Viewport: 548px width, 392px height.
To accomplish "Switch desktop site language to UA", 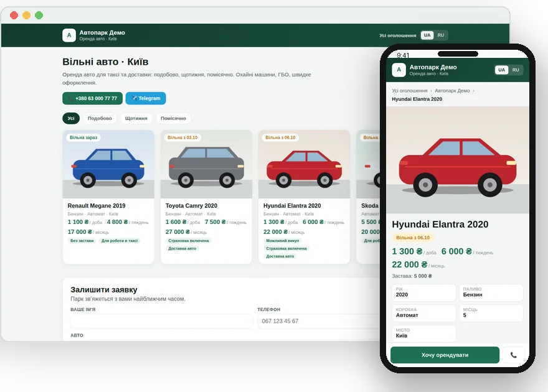I will click(x=427, y=35).
